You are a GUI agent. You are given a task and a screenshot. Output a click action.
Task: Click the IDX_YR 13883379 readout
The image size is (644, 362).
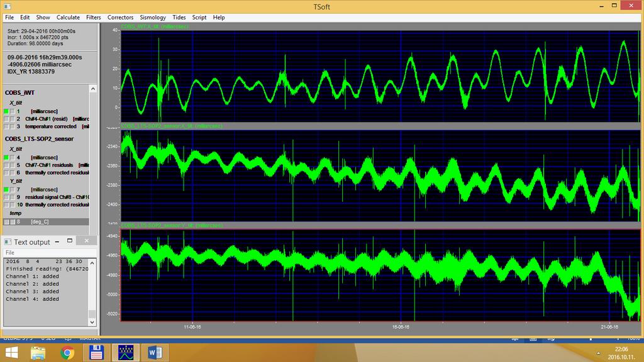(x=31, y=72)
